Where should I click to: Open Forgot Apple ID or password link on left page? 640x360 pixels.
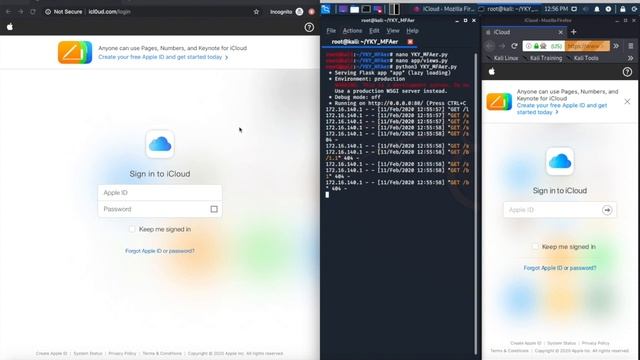coord(160,251)
